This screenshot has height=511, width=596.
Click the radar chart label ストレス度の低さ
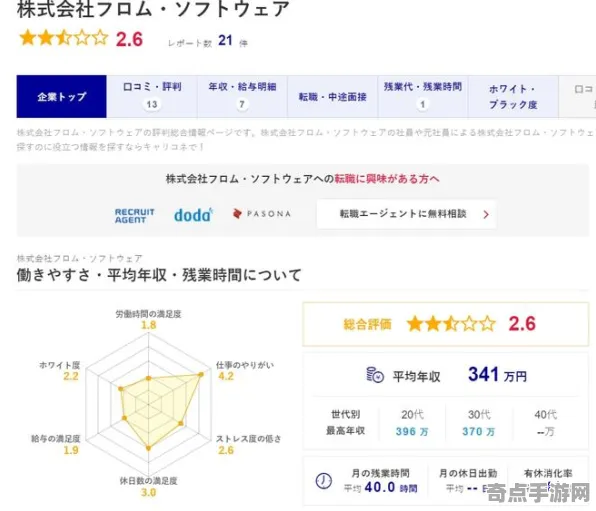pyautogui.click(x=249, y=439)
